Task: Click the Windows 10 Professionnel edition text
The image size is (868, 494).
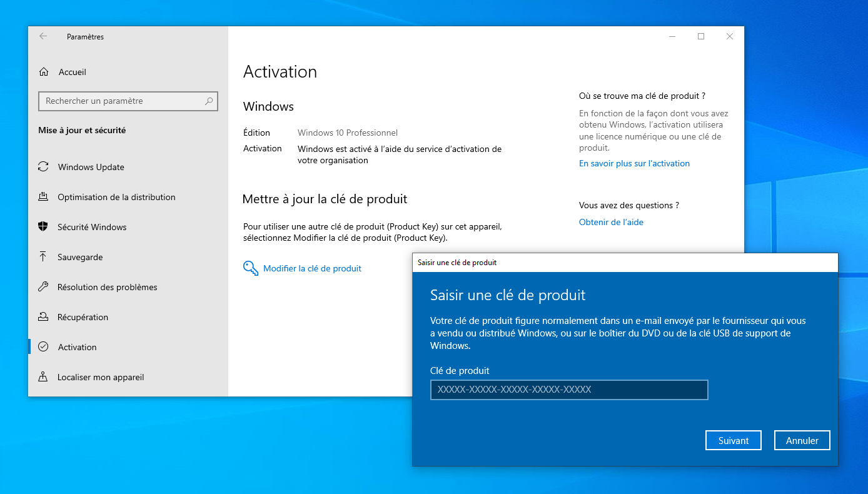Action: (x=348, y=133)
